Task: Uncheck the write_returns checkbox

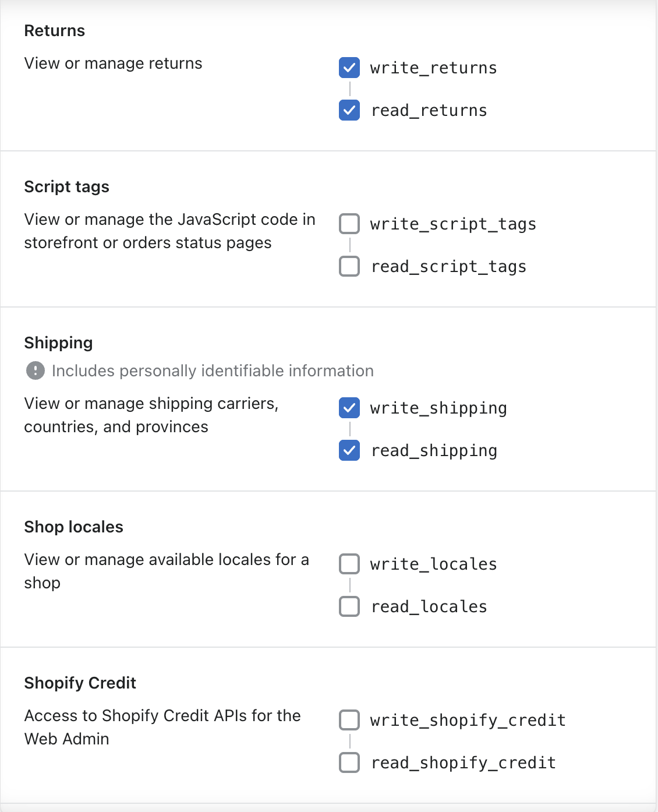Action: click(349, 68)
